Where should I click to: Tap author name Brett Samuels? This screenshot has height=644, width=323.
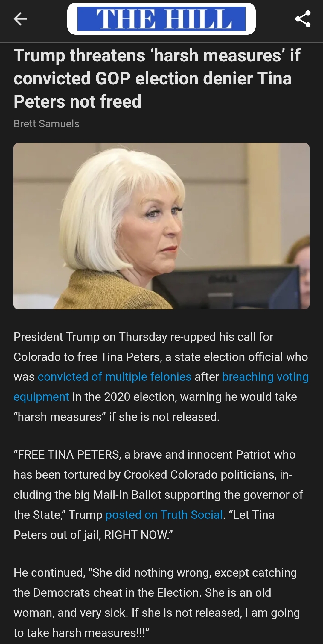[46, 124]
